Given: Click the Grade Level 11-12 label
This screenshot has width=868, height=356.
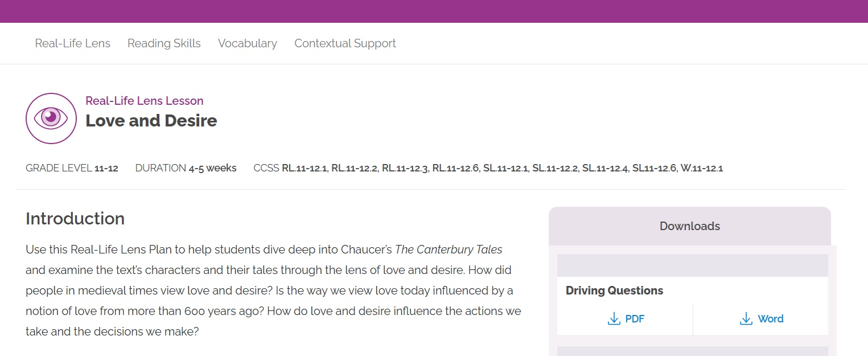Looking at the screenshot, I should click(72, 168).
